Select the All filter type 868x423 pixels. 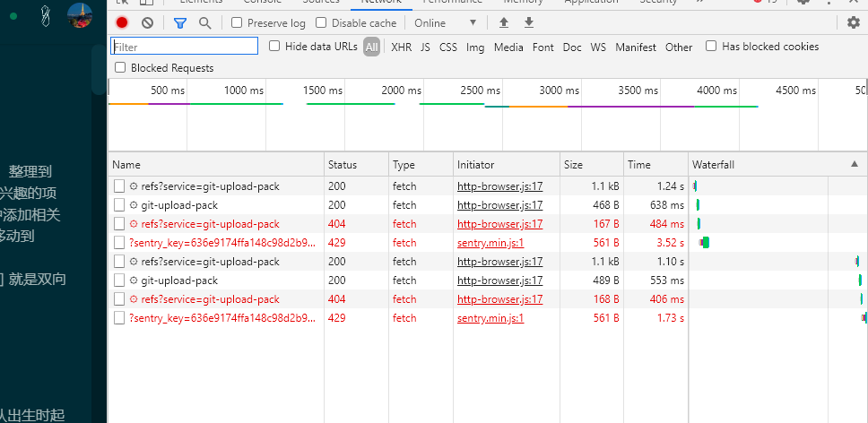[371, 47]
